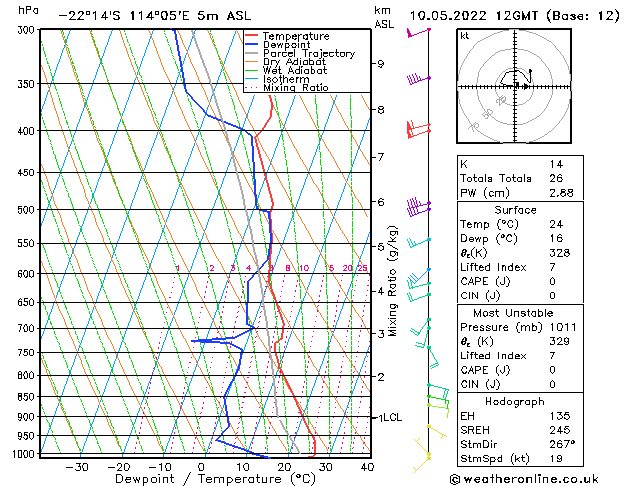Screen dimensions: 629x486
Task: Click the purple wind barb near 500 hPa
Action: coord(418,207)
